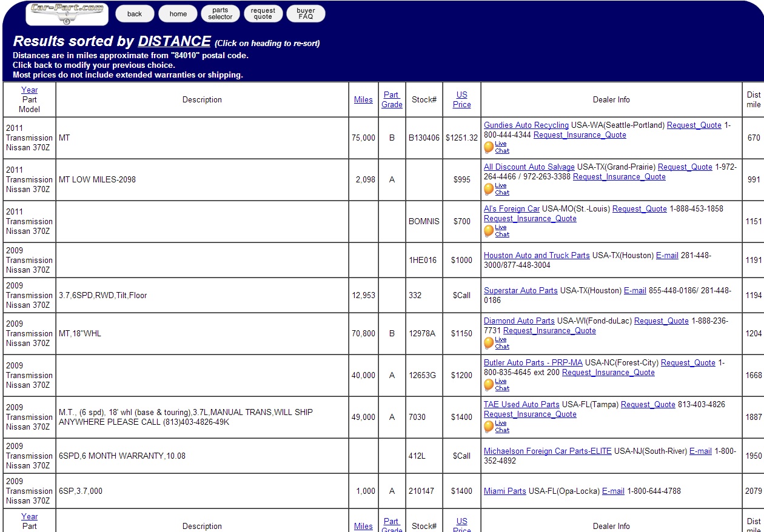Click the home button
Image resolution: width=764 pixels, height=532 pixels.
[x=178, y=14]
